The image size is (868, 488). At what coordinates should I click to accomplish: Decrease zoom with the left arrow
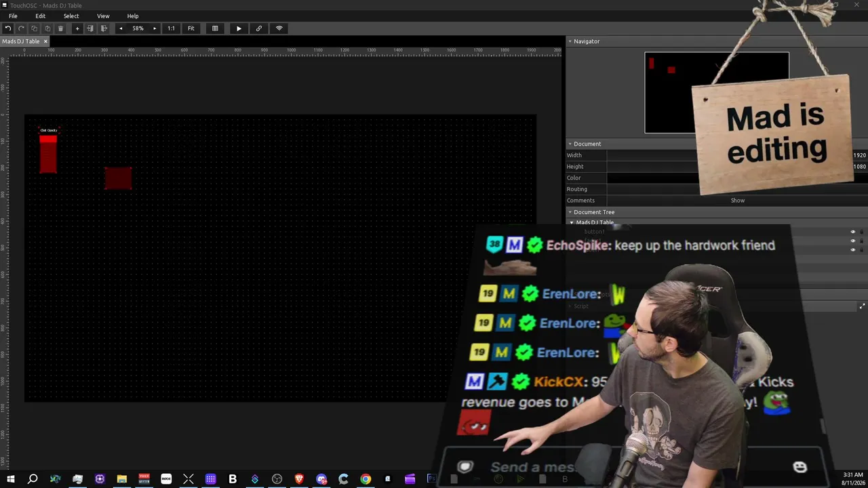point(121,28)
